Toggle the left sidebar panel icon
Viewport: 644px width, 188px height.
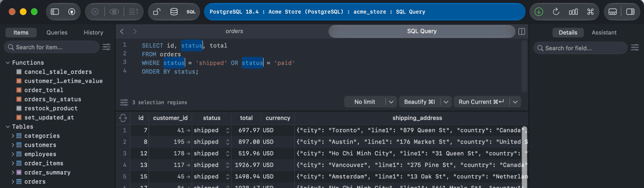(x=55, y=12)
